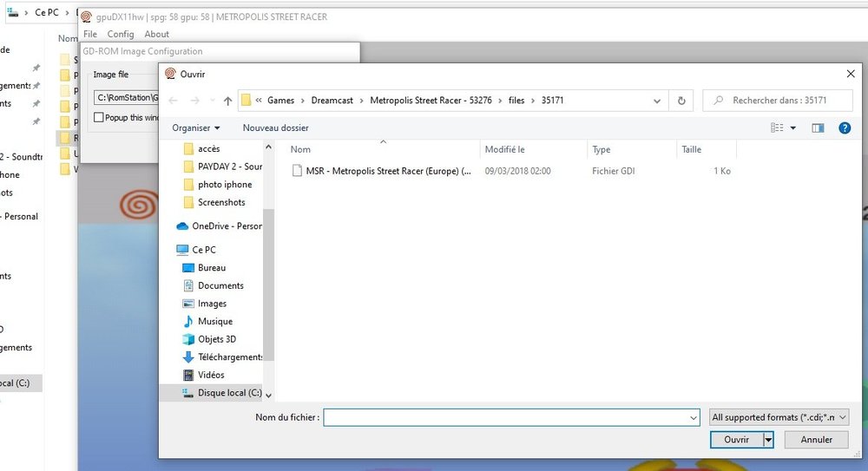This screenshot has height=471, width=868.
Task: Open the About menu in the emulator window
Action: pos(156,35)
